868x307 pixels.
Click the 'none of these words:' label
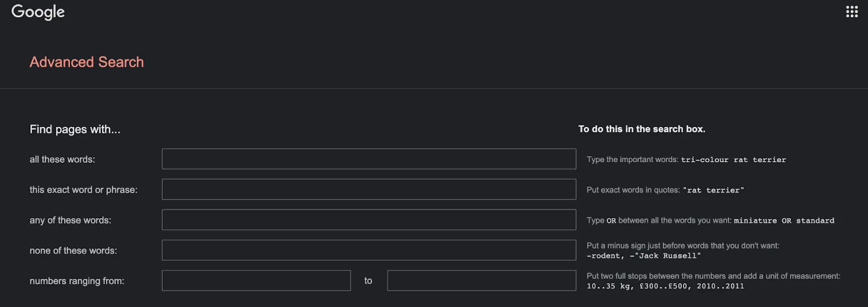(73, 251)
